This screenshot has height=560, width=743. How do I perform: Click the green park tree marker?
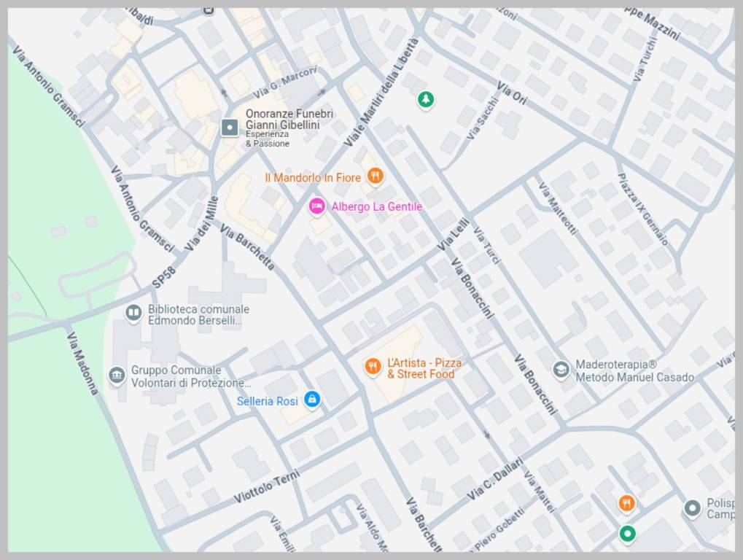pos(425,100)
